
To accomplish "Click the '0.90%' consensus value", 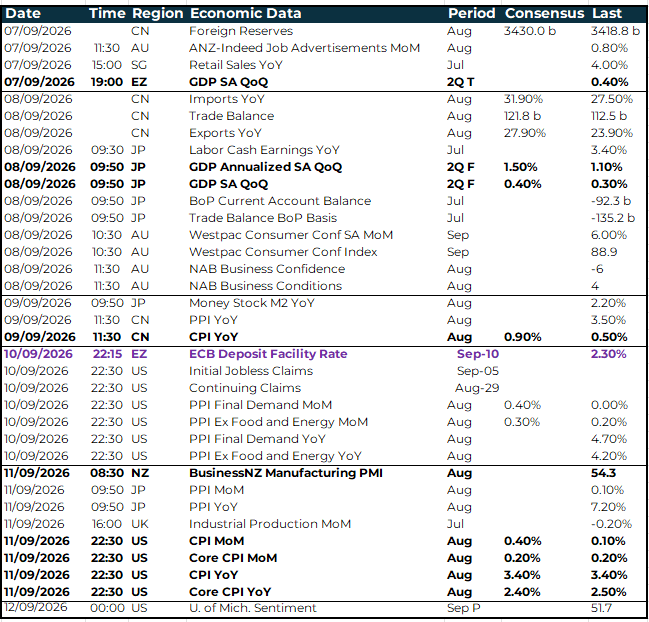I will (x=522, y=337).
